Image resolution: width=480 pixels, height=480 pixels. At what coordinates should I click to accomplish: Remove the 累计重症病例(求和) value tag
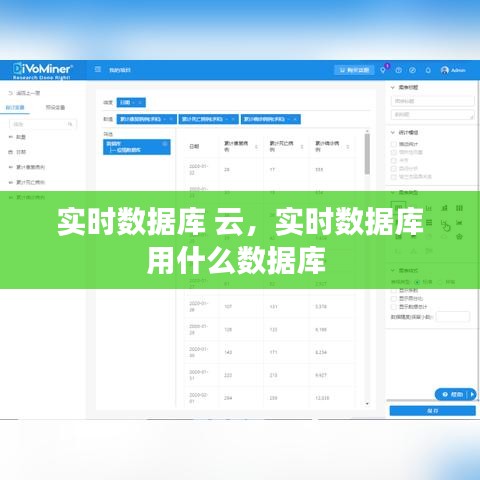tap(171, 119)
